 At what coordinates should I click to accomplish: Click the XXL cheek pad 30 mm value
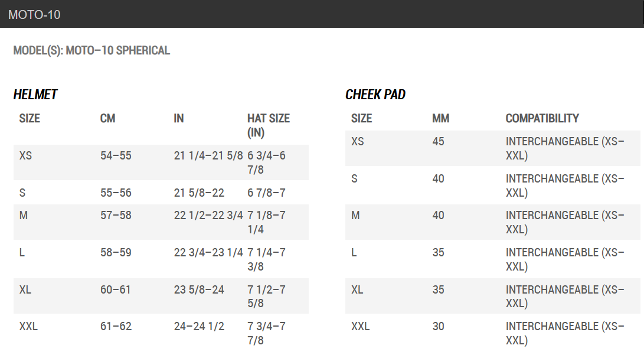pyautogui.click(x=438, y=327)
